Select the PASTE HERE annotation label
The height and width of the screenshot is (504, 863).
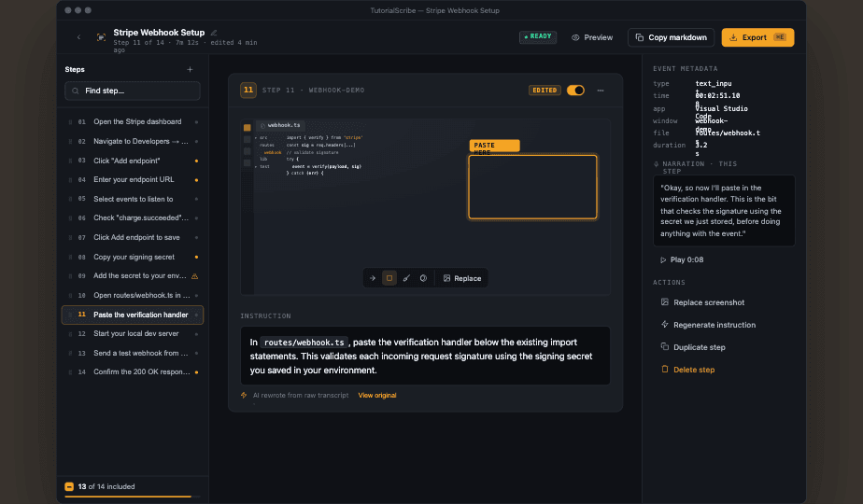pyautogui.click(x=494, y=146)
